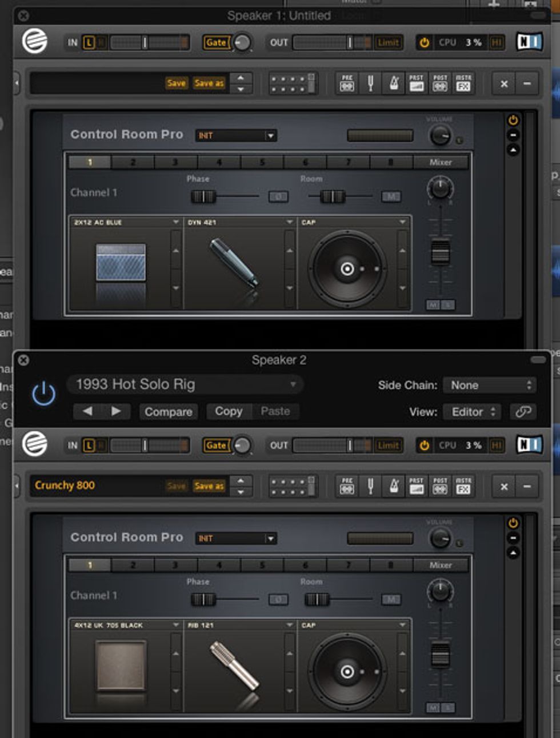The image size is (560, 738).
Task: Click Save in Speaker 1 preset bar
Action: [x=176, y=83]
